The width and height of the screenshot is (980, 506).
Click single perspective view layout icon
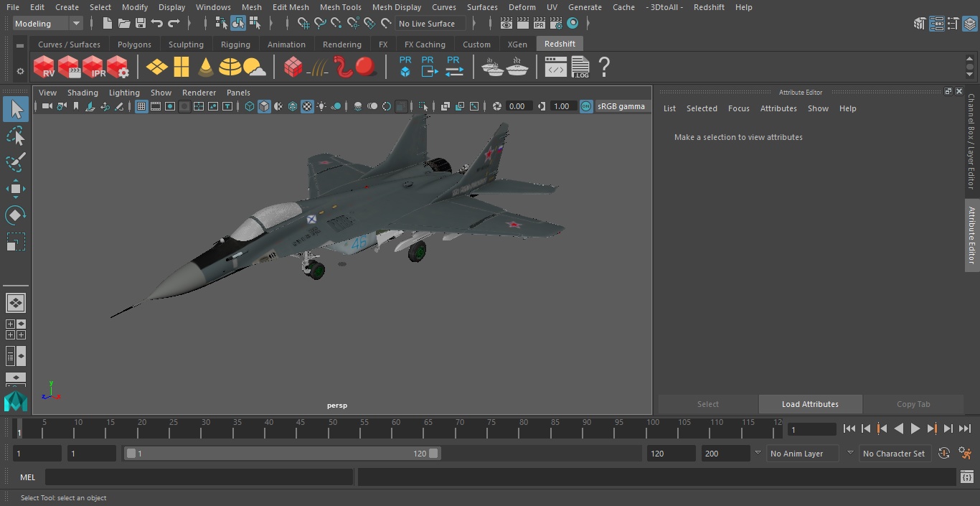(x=16, y=303)
